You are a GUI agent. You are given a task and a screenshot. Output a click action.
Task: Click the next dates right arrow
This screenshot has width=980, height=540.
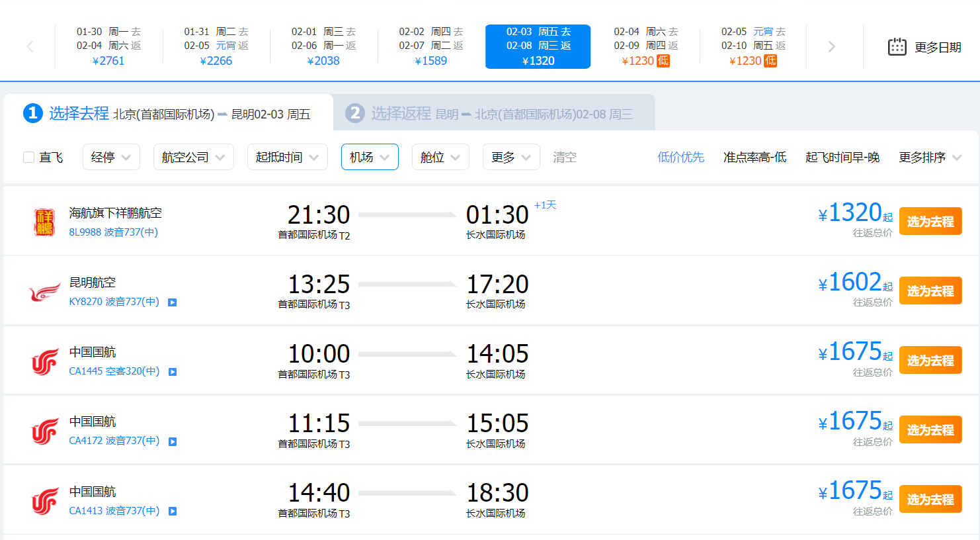[x=831, y=46]
